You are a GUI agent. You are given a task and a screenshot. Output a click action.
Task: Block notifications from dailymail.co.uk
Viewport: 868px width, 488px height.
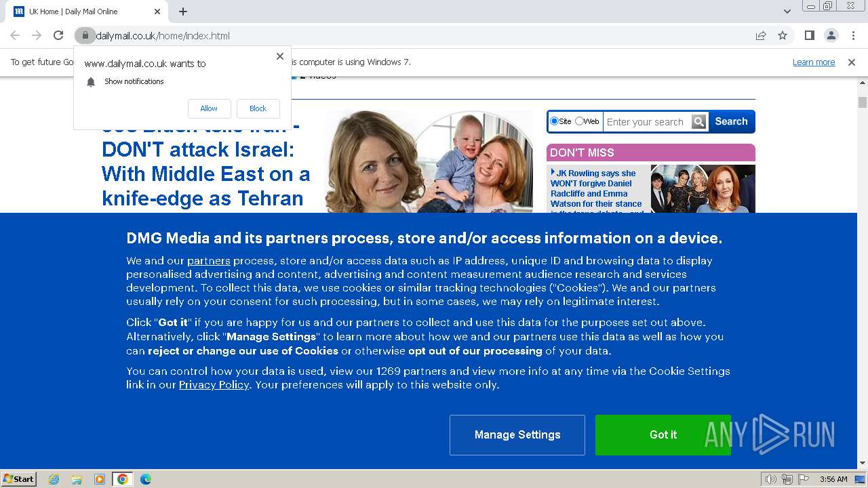(258, 108)
